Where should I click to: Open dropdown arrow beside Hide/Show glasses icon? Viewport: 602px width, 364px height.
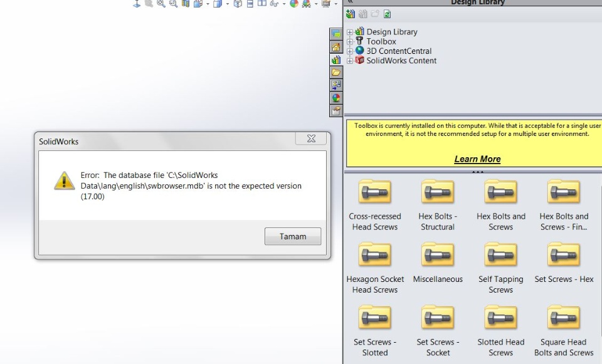(283, 4)
